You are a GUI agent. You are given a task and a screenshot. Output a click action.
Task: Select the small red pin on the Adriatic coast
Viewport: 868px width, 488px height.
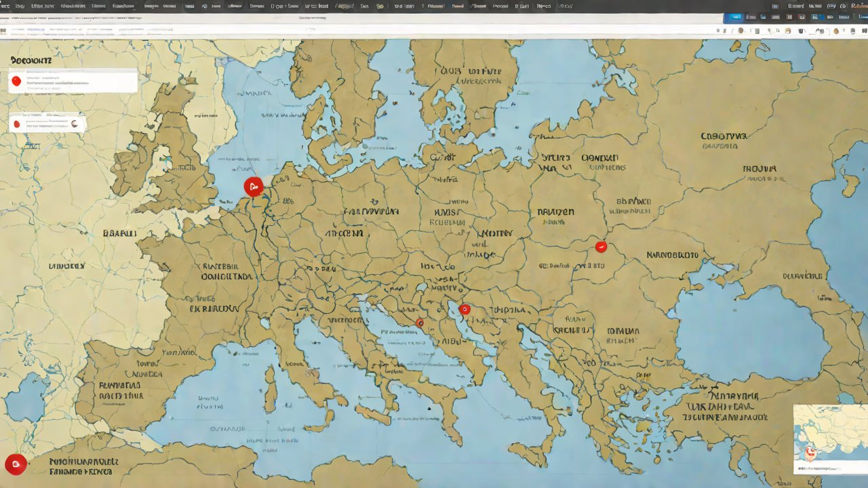tap(420, 323)
